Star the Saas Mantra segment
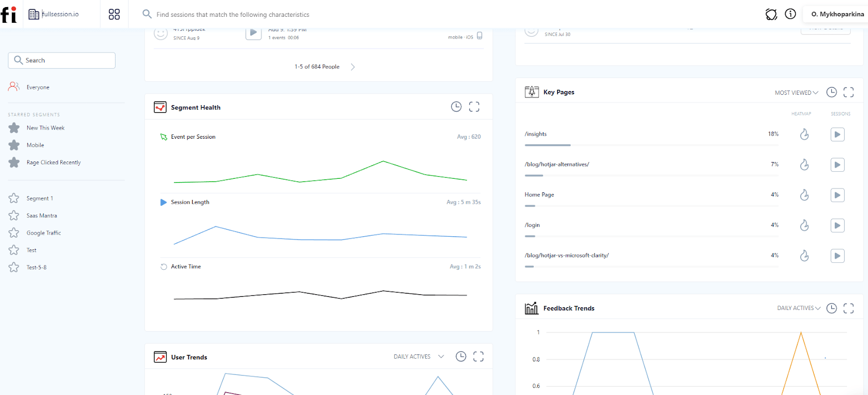 pyautogui.click(x=14, y=216)
